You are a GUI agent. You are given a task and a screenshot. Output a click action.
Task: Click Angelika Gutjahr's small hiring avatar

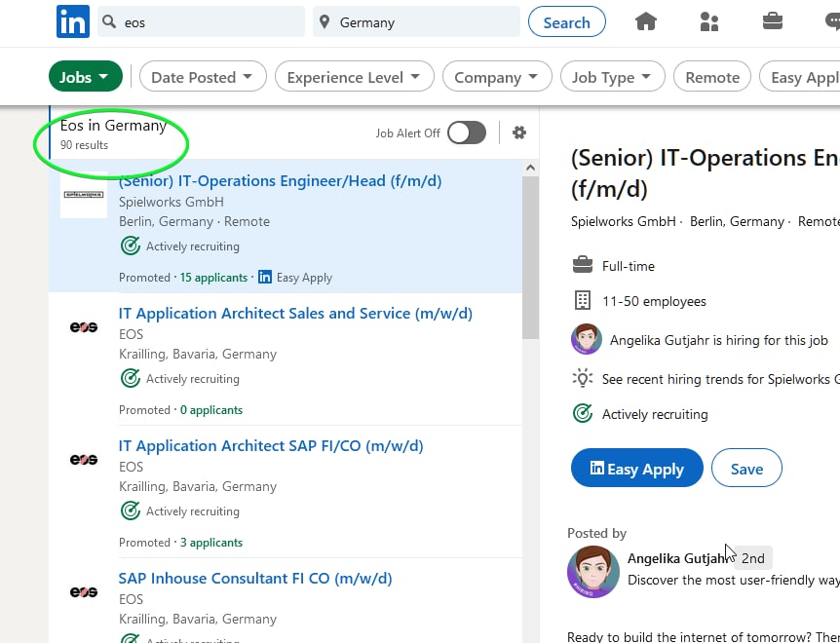pos(586,339)
